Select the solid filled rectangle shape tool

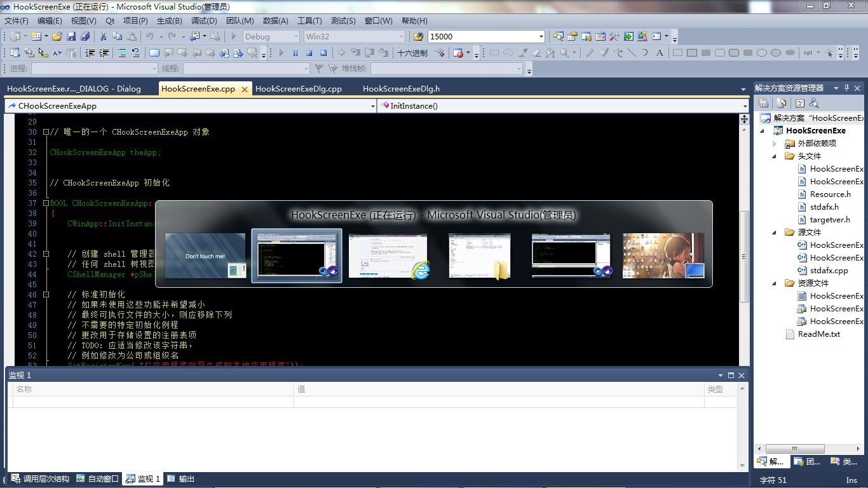click(706, 53)
